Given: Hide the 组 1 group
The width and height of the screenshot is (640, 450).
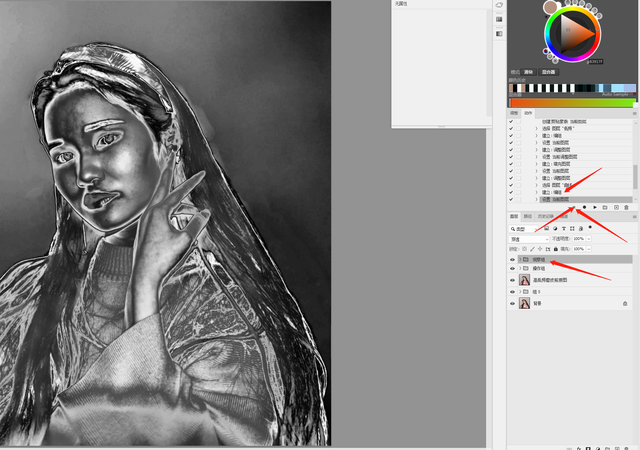Looking at the screenshot, I should click(513, 292).
